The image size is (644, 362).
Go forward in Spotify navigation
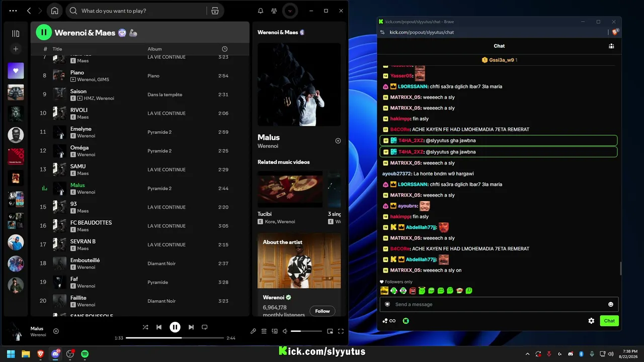[40, 11]
